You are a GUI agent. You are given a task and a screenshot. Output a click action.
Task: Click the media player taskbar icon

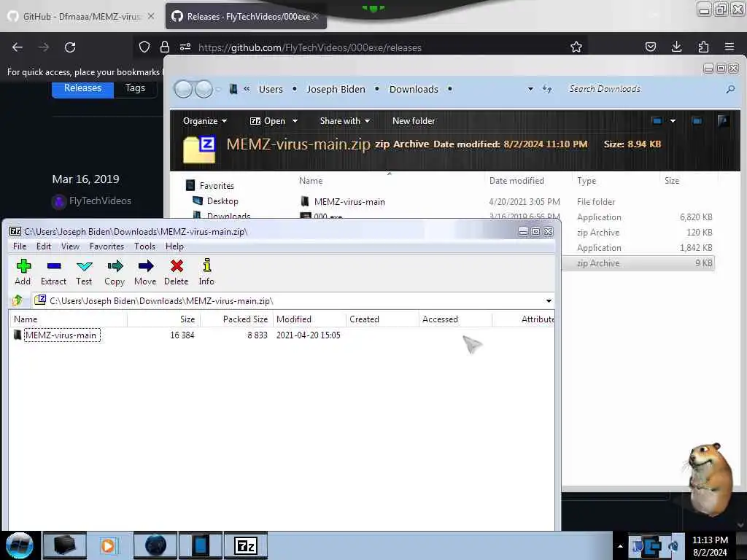pos(108,545)
